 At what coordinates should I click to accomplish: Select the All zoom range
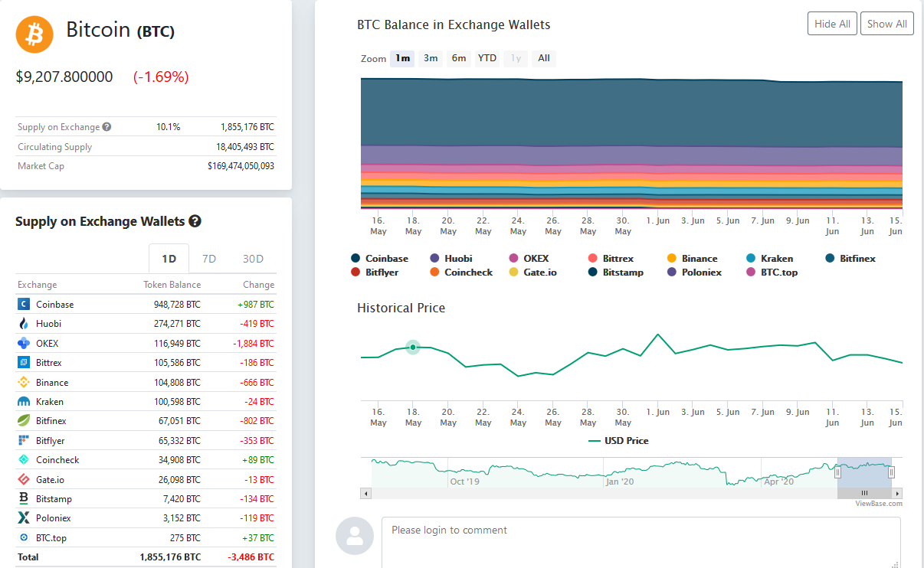pyautogui.click(x=544, y=58)
